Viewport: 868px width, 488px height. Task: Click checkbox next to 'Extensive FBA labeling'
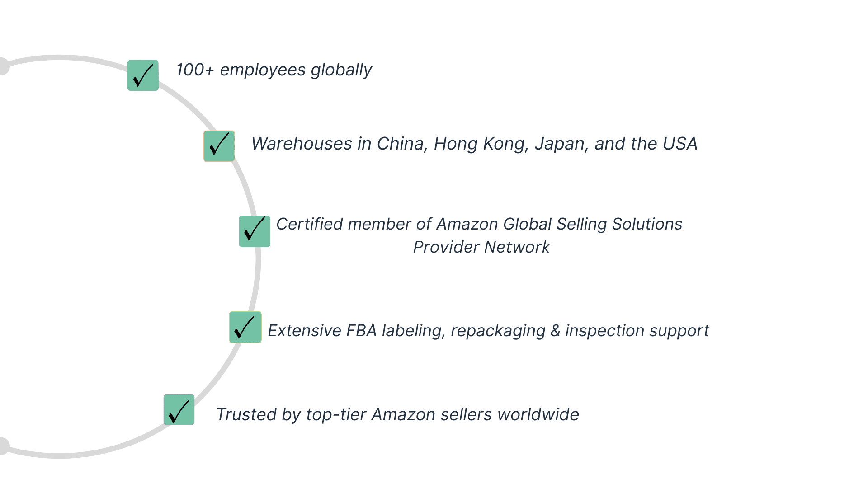click(245, 327)
